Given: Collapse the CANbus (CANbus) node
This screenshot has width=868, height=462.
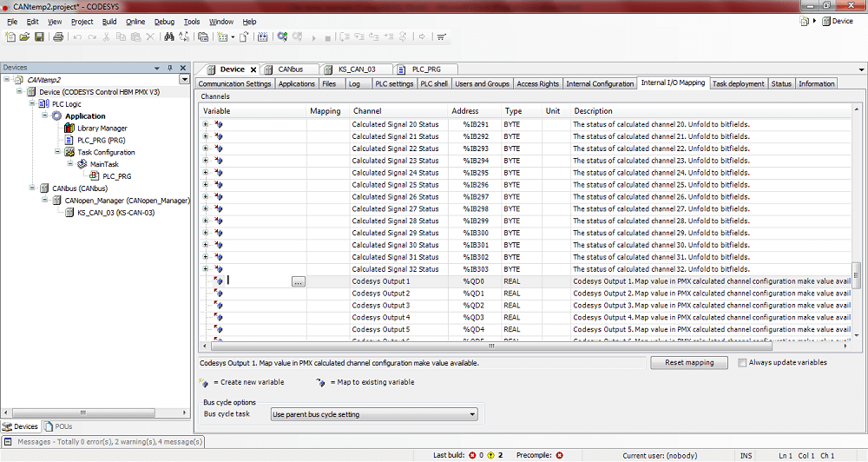Looking at the screenshot, I should (x=32, y=188).
